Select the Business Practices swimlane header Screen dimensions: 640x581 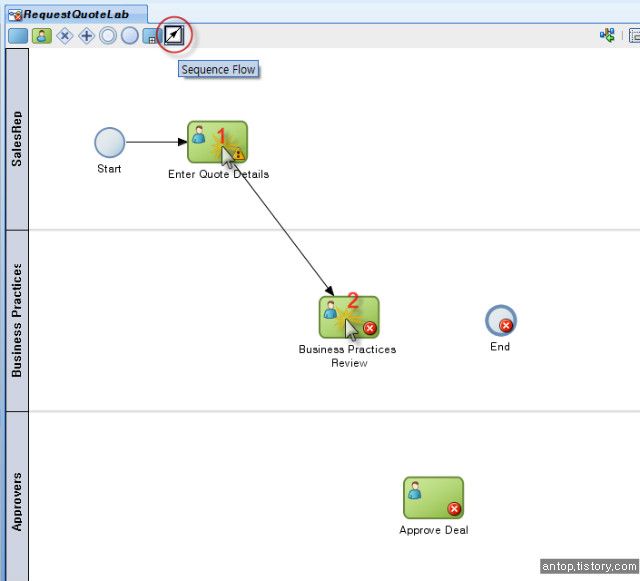pos(17,321)
